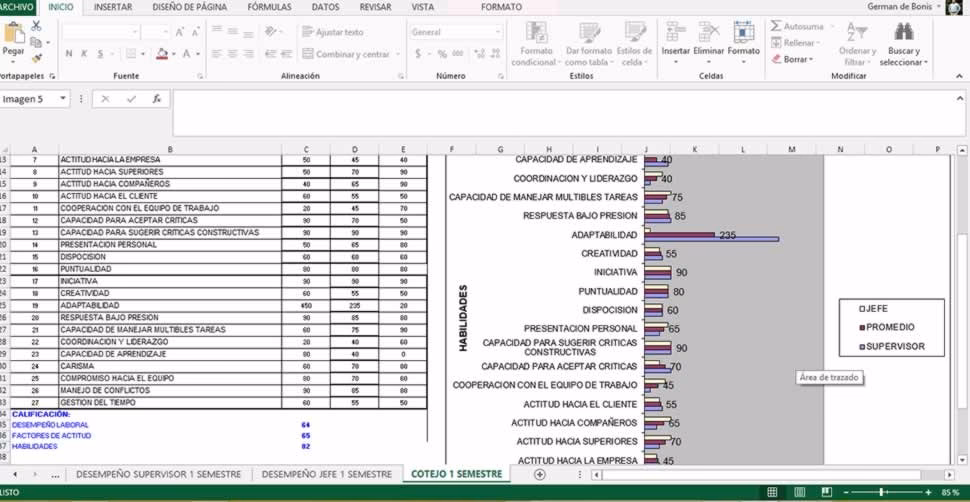
Task: Open the FÓRMULAS ribbon tab
Action: pos(269,7)
